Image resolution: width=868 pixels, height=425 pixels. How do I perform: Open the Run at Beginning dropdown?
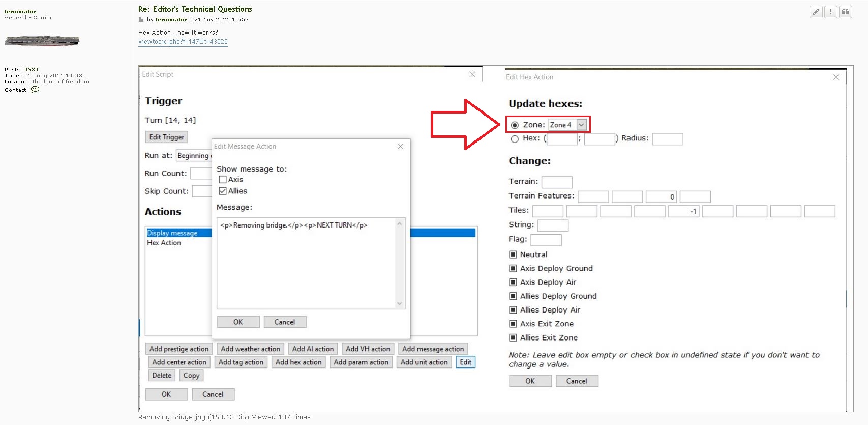click(x=194, y=156)
